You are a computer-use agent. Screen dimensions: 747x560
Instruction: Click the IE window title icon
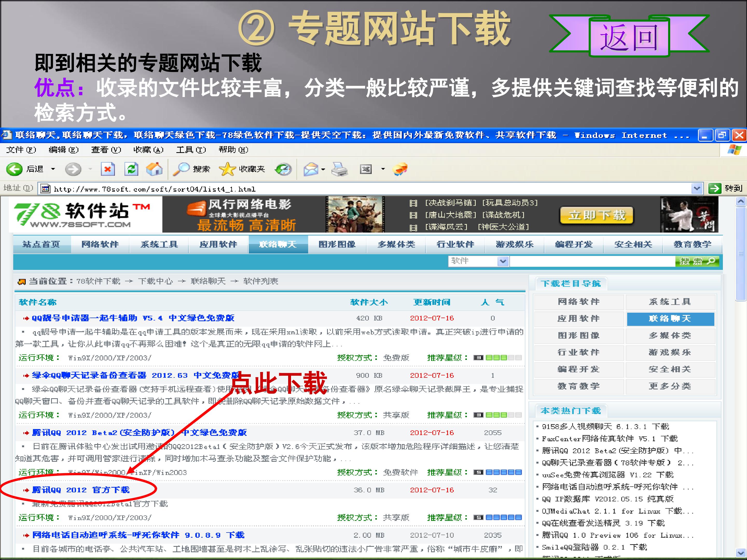pos(7,135)
